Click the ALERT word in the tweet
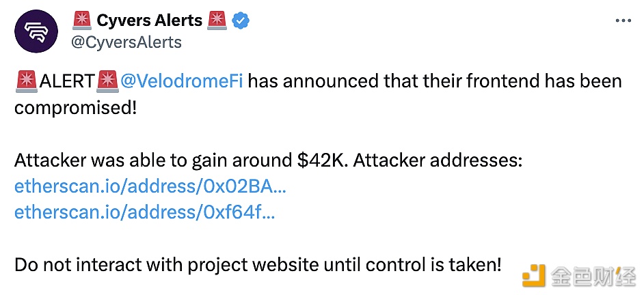The width and height of the screenshot is (644, 295). pyautogui.click(x=66, y=82)
